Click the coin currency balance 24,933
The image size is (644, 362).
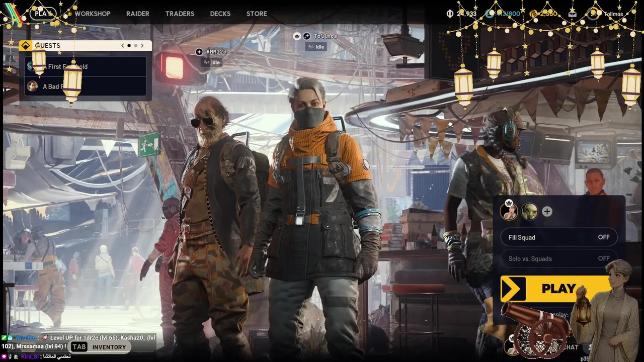point(461,14)
